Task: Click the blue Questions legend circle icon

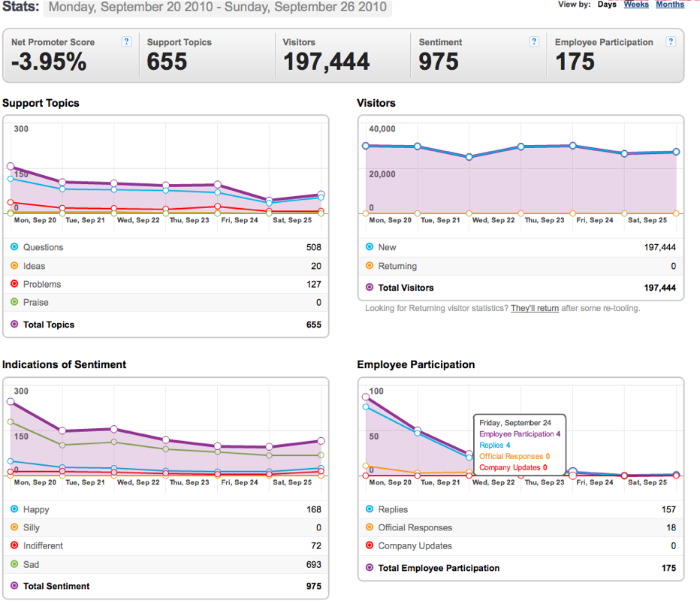Action: [x=14, y=246]
